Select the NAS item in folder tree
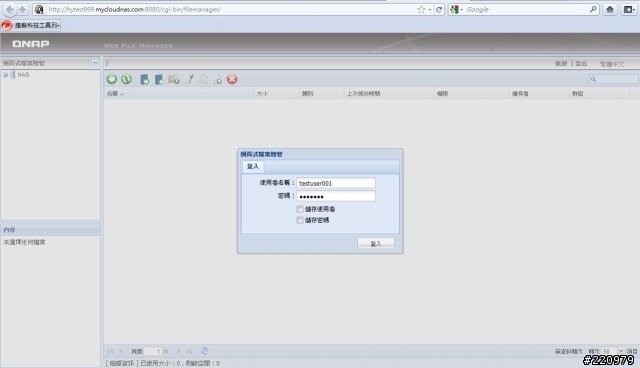Viewport: 640px width, 368px height. (x=23, y=75)
